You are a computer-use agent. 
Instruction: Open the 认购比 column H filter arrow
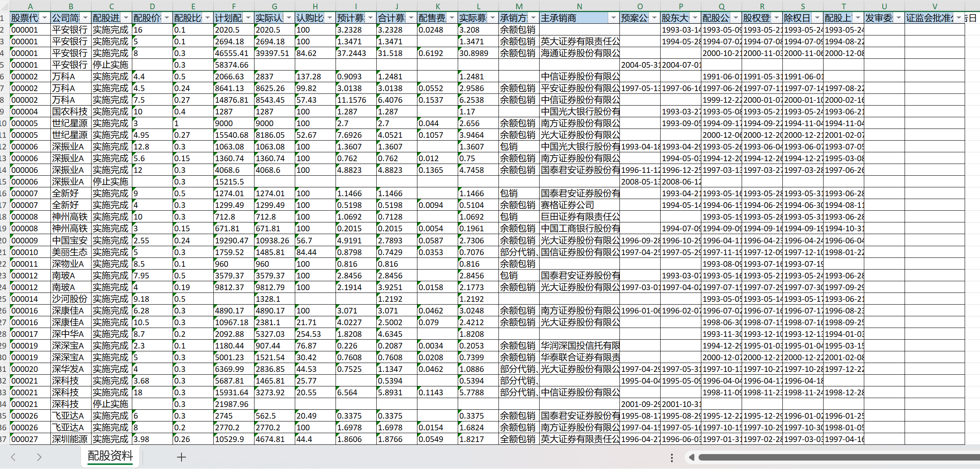[329, 18]
